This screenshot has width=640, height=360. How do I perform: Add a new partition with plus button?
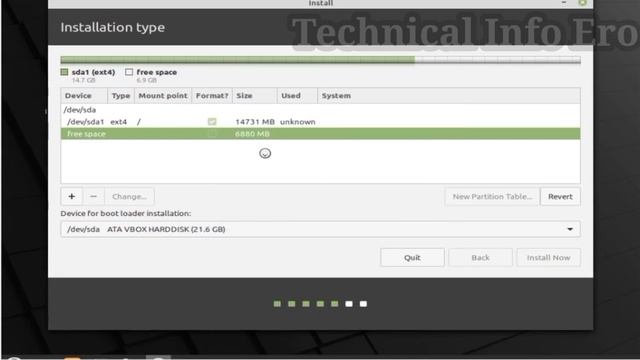(x=71, y=196)
